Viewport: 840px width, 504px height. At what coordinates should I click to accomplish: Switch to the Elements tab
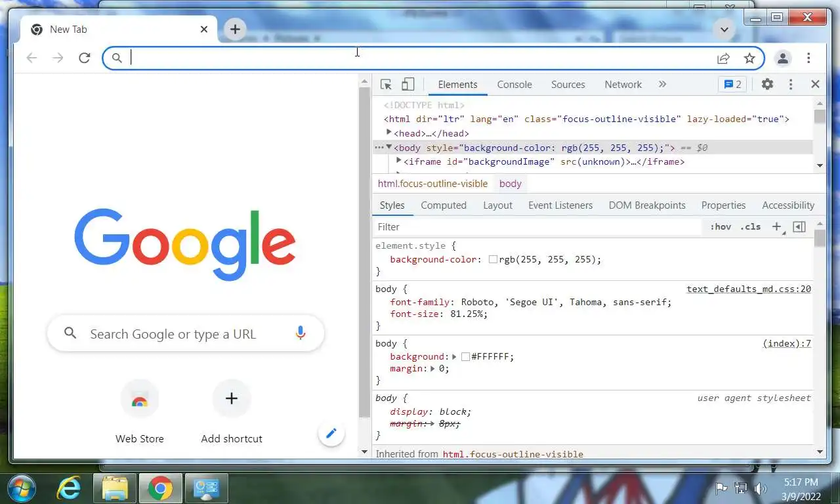pos(457,84)
